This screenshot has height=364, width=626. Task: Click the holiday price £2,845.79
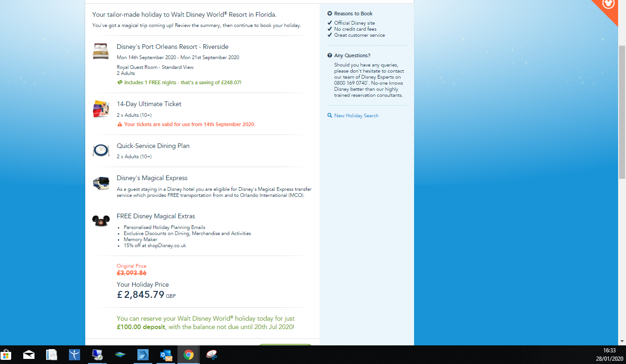click(x=141, y=295)
